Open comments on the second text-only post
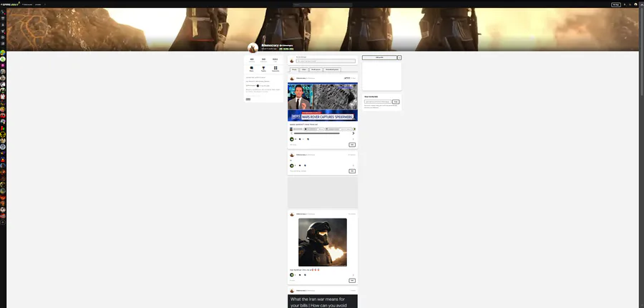This screenshot has height=308, width=644. [299, 165]
